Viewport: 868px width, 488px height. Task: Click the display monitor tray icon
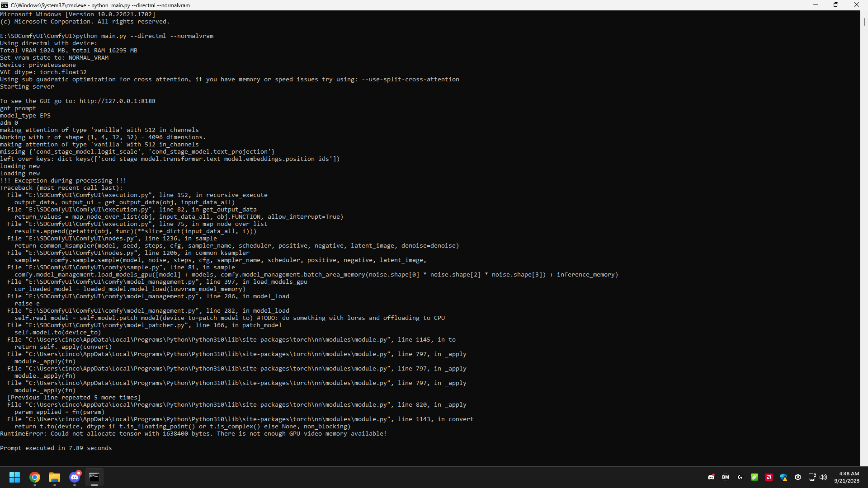(812, 477)
